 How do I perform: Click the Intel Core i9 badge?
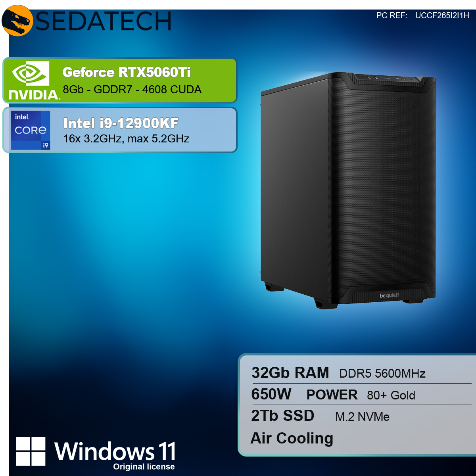click(x=31, y=130)
